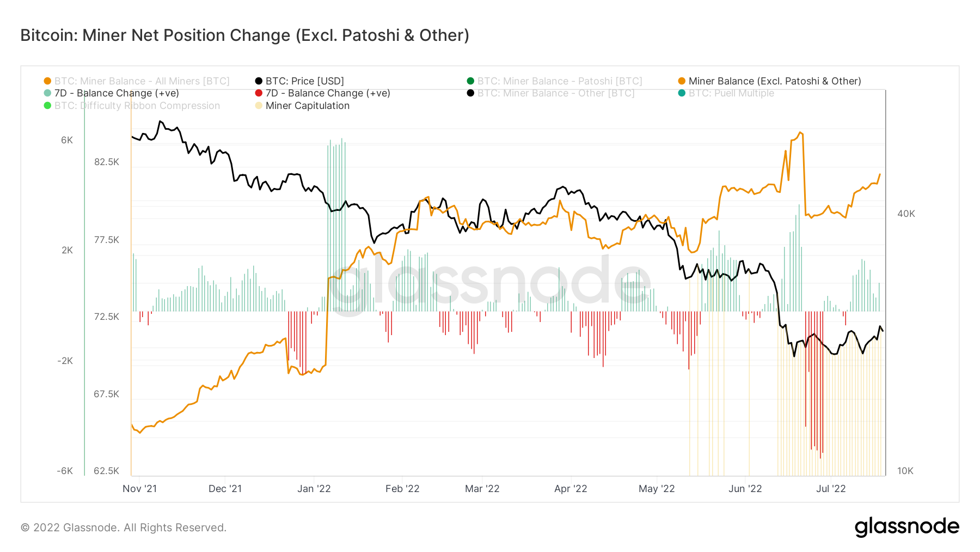Click the "Miner Balance (Excl. Patoshi & Other)" legend text
Viewport: 980px width, 552px height.
coord(775,81)
